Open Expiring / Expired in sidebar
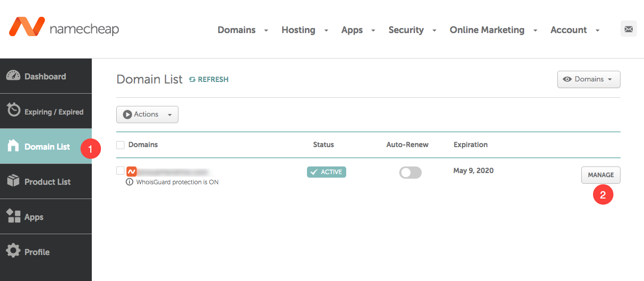Screen dimensions: 644x281 (46, 111)
